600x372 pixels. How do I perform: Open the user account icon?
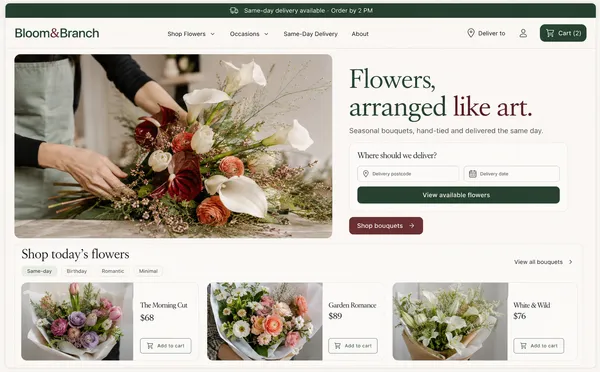tap(523, 33)
